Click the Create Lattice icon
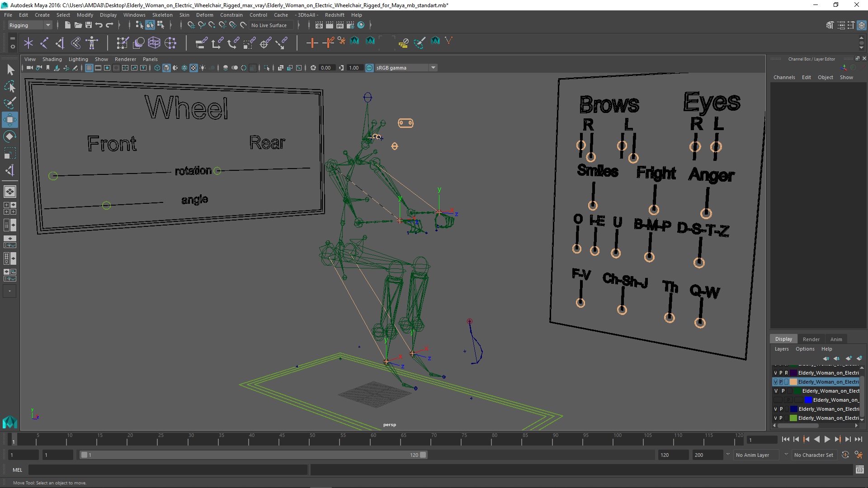The width and height of the screenshot is (868, 488). point(154,43)
